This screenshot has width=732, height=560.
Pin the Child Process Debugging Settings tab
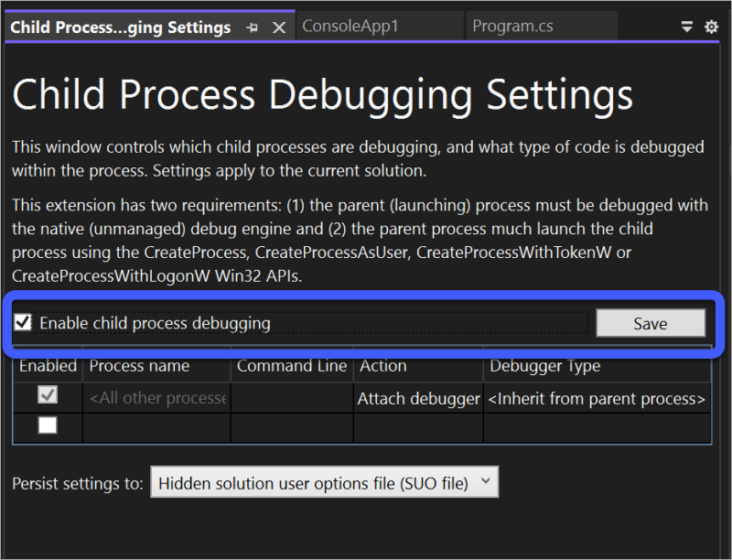tap(253, 27)
